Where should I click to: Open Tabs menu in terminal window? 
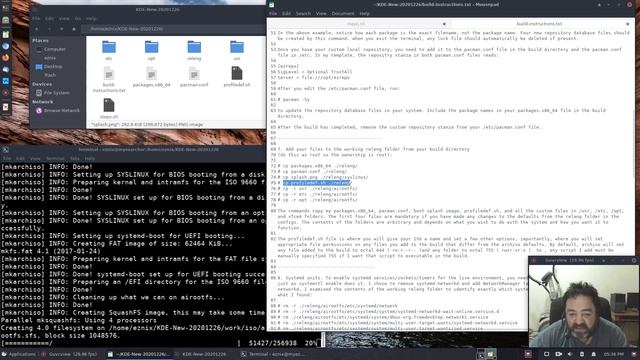[75, 158]
